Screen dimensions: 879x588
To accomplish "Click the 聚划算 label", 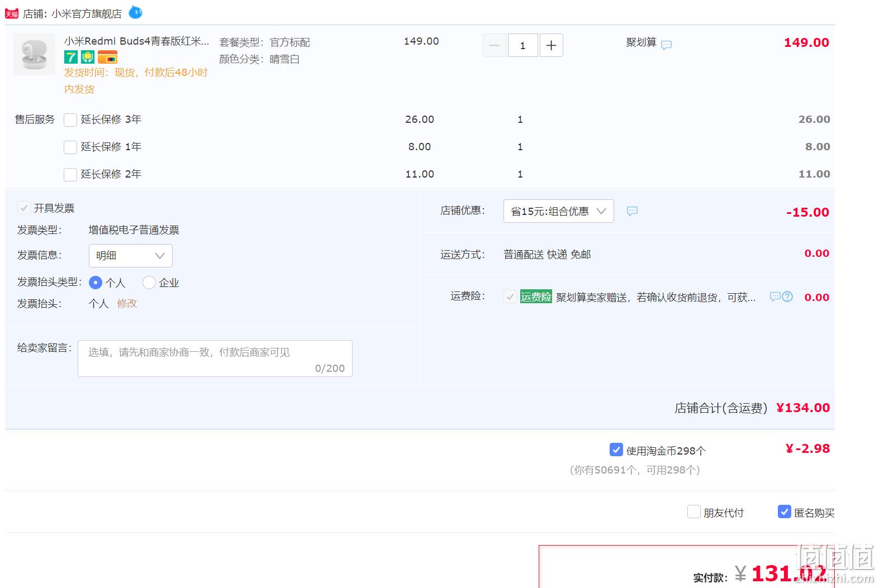I will click(x=641, y=42).
